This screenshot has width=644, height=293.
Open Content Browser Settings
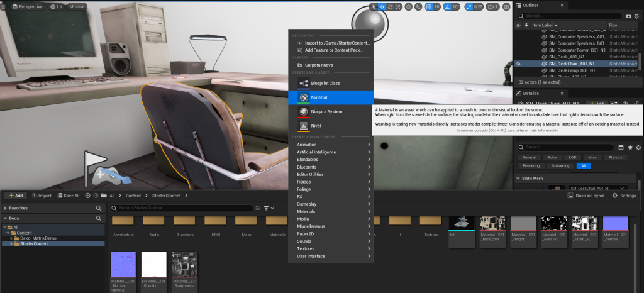pyautogui.click(x=624, y=196)
